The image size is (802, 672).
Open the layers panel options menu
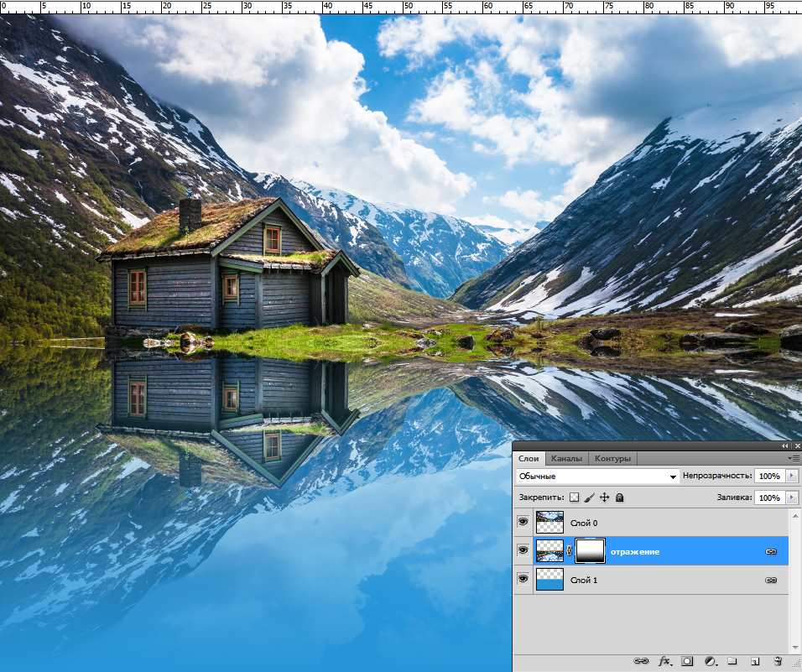point(794,458)
